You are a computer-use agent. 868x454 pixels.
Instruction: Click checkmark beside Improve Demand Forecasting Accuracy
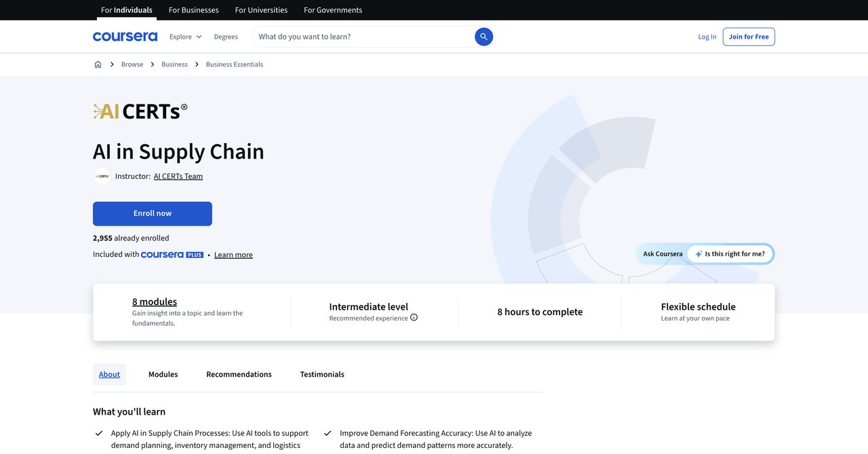pos(328,433)
